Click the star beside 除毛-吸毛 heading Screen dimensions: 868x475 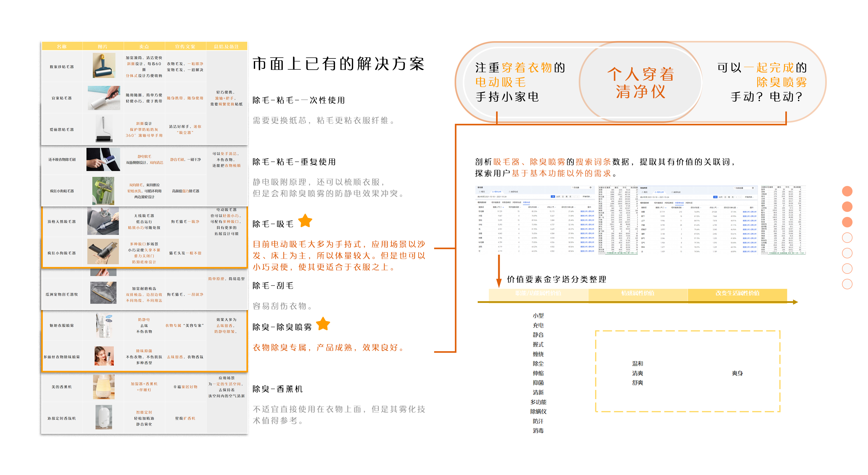[x=305, y=221]
